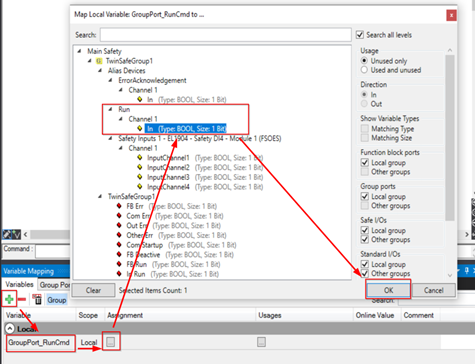
Task: Click the red diamond icon beside Com Err
Action: tap(119, 216)
